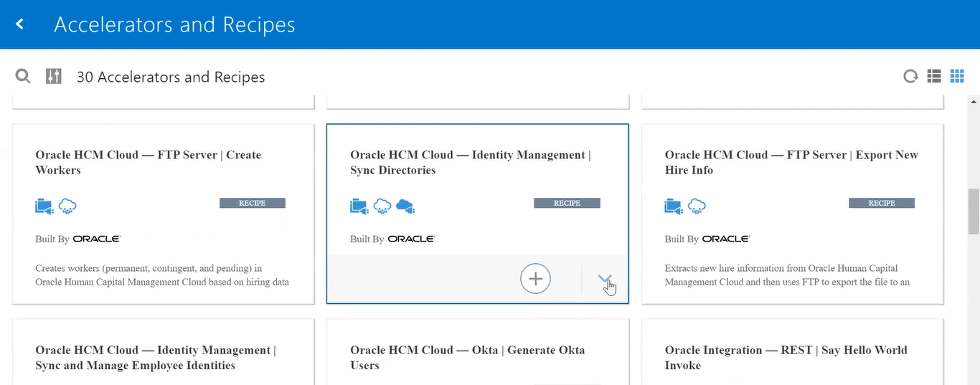Install Sync Directories recipe with plus icon
The image size is (980, 385).
tap(535, 278)
